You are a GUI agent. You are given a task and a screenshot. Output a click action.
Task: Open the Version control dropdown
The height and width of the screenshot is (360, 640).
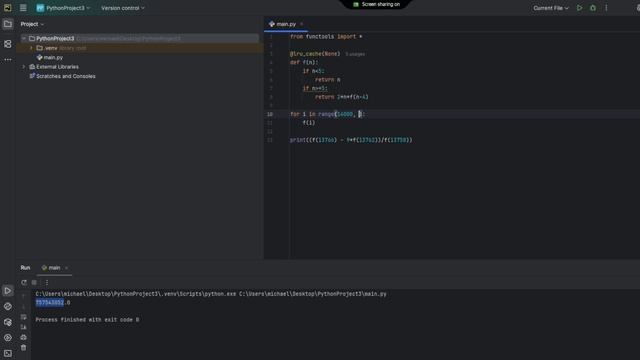(x=122, y=8)
